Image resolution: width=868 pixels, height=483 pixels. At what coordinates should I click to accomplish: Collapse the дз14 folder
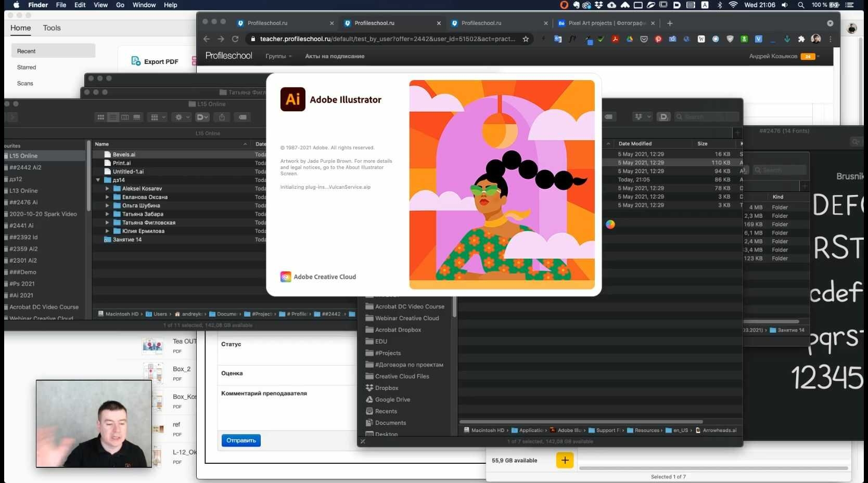(98, 180)
